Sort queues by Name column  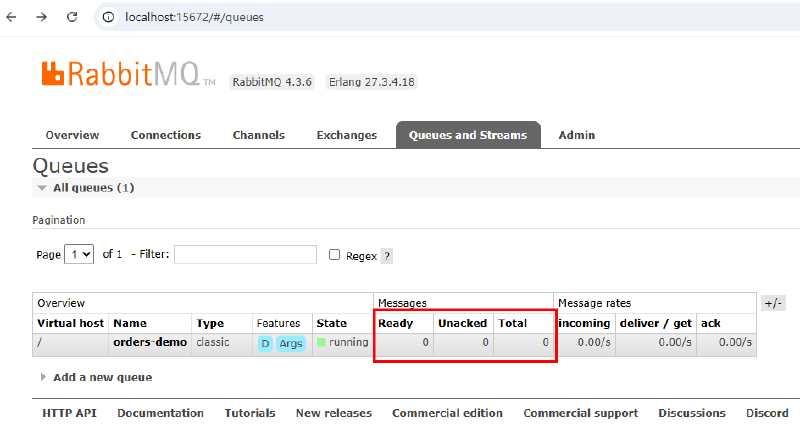point(130,323)
